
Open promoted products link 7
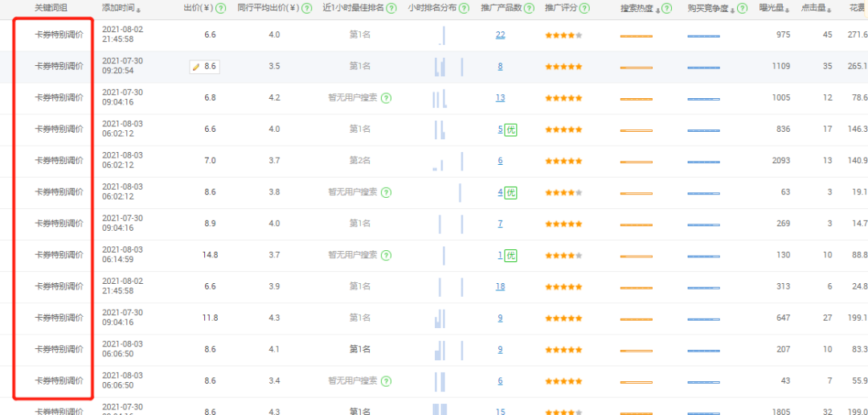[x=501, y=224]
